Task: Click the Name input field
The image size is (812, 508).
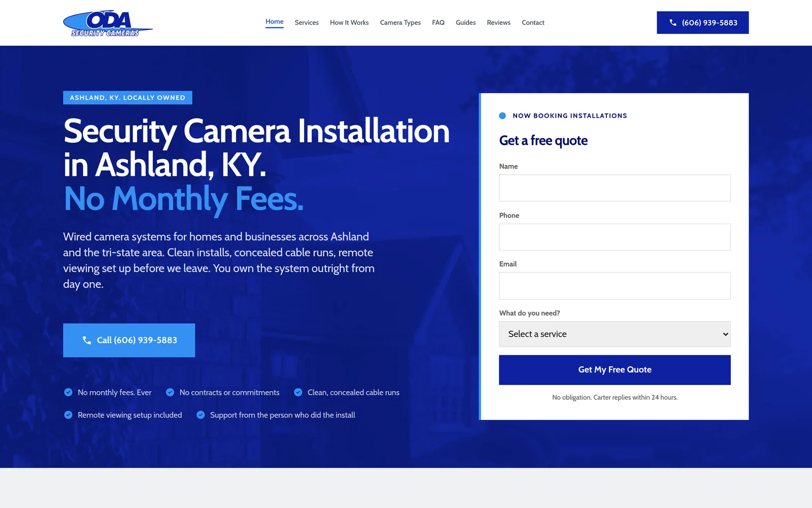Action: pos(615,188)
